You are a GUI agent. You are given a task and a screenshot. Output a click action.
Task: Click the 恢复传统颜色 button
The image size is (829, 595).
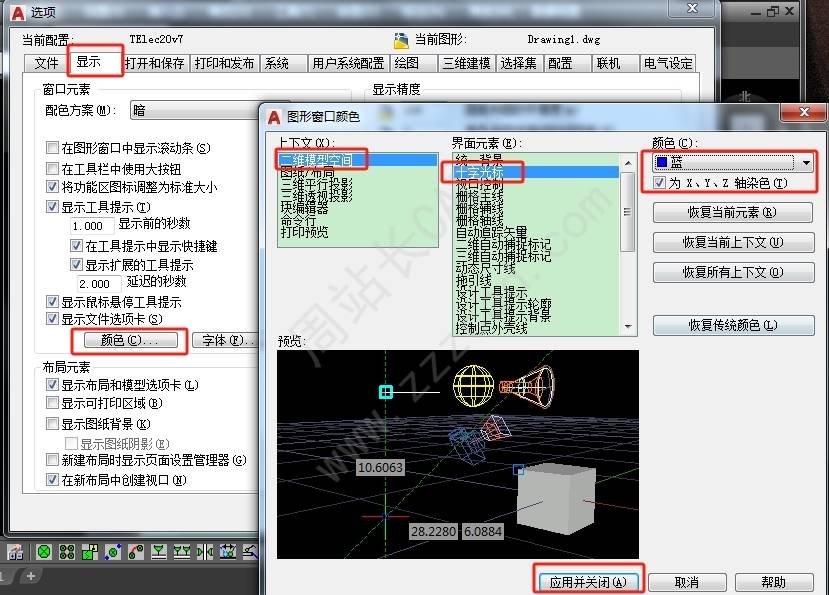[733, 325]
